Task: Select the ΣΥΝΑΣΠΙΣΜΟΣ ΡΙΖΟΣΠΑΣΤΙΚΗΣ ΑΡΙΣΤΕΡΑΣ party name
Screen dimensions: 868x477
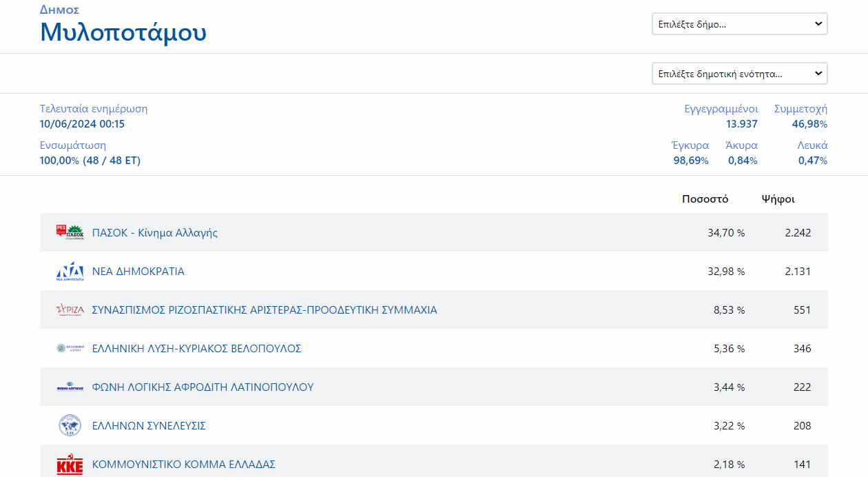Action: tap(265, 310)
